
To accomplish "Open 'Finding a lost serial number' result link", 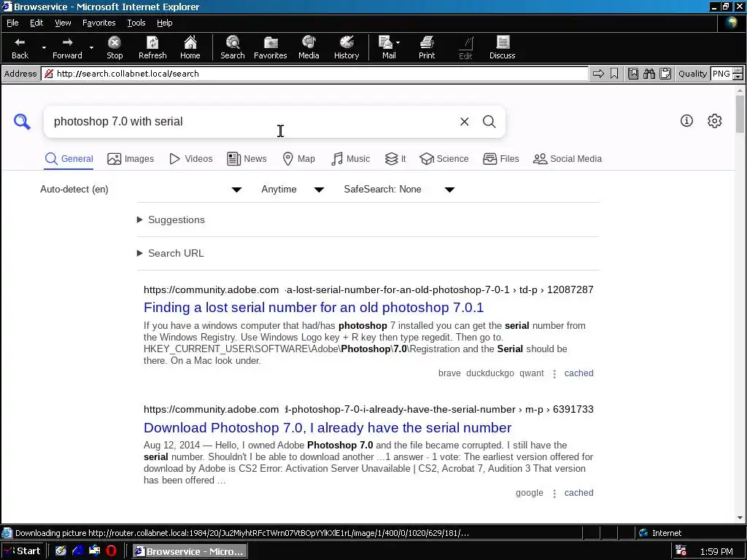I will point(314,308).
